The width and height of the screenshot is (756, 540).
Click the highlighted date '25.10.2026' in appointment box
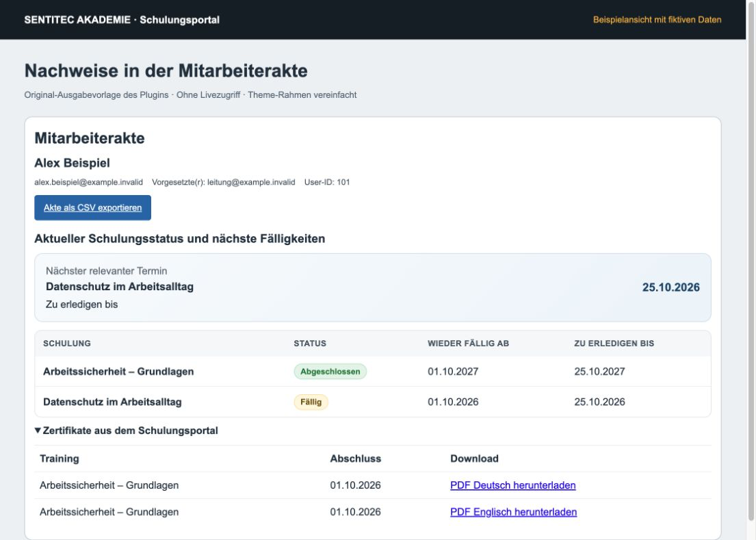(670, 287)
